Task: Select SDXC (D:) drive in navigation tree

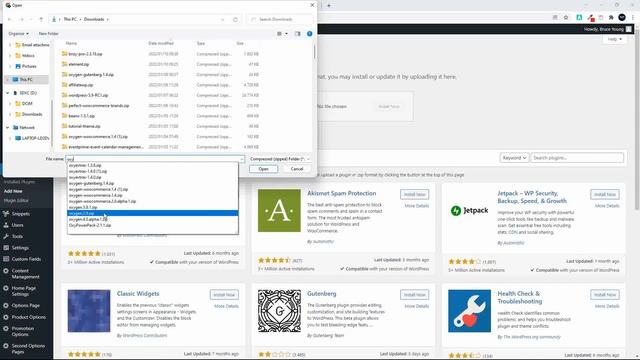Action: pyautogui.click(x=28, y=93)
